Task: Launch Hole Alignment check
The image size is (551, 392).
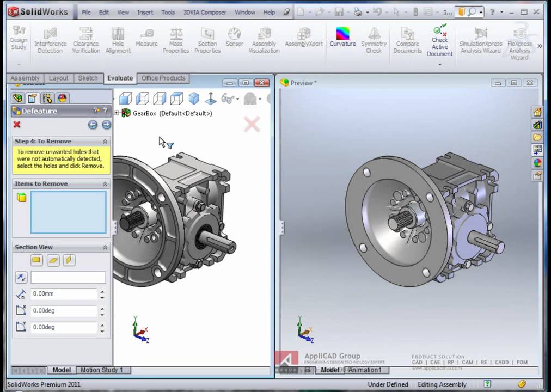Action: click(118, 41)
